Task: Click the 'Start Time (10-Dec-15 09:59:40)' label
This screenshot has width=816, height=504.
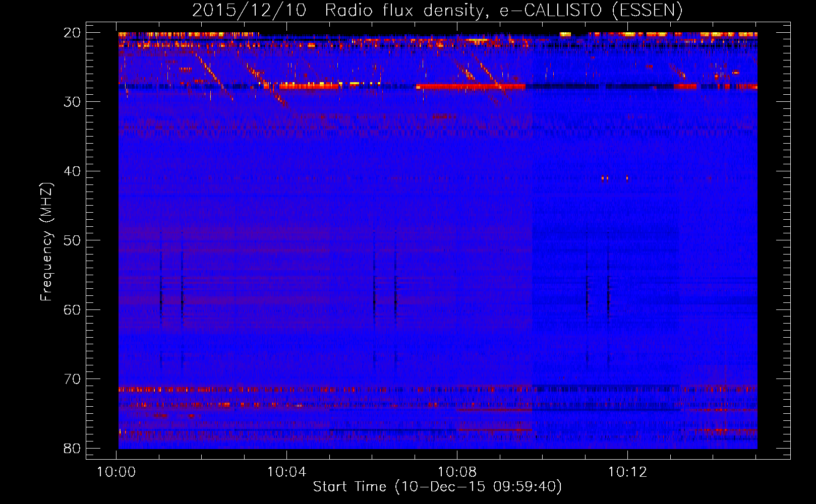Action: pyautogui.click(x=437, y=487)
